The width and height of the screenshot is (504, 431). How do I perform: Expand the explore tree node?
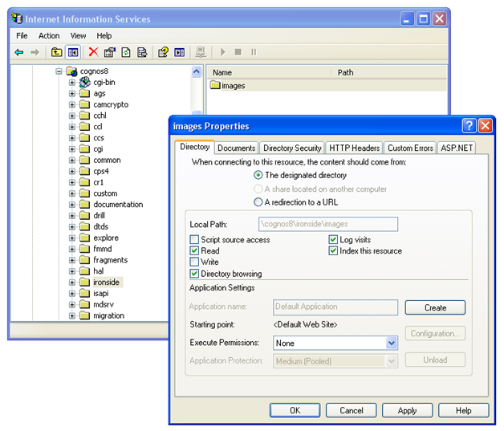pyautogui.click(x=72, y=238)
